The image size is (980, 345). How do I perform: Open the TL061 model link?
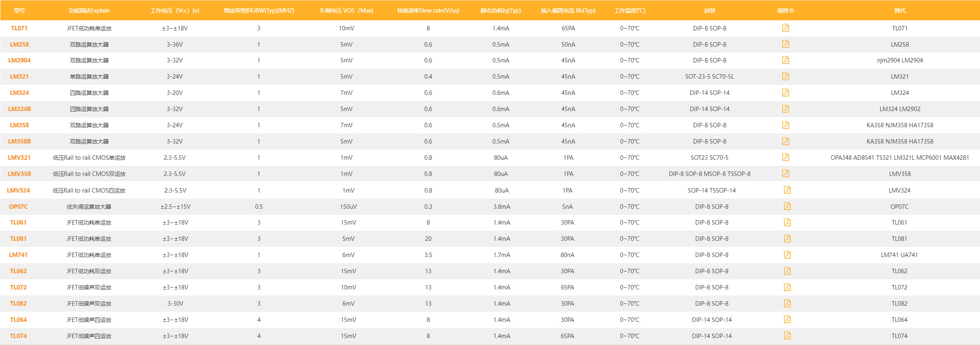click(18, 223)
